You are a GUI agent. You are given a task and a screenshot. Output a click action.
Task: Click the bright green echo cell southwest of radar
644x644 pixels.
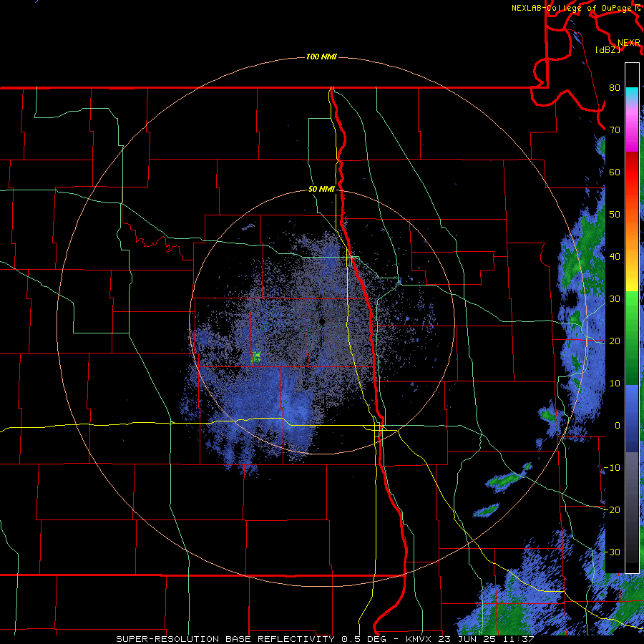256,356
